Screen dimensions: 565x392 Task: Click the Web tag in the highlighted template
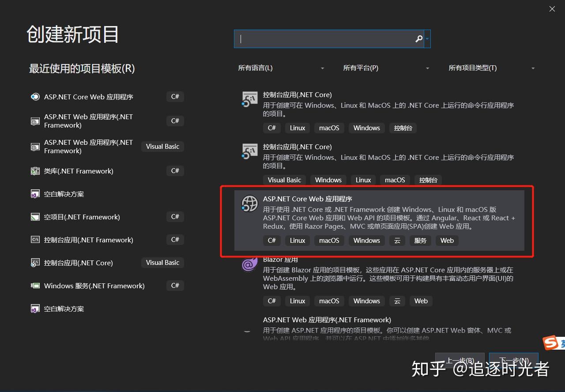click(447, 241)
